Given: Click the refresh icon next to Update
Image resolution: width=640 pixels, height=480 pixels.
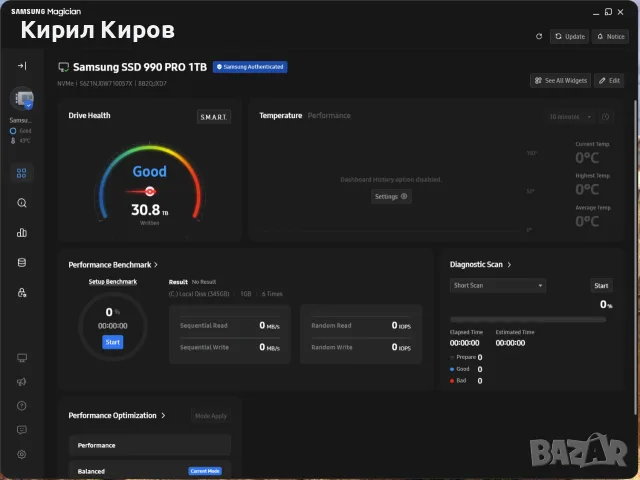Looking at the screenshot, I should click(x=539, y=36).
